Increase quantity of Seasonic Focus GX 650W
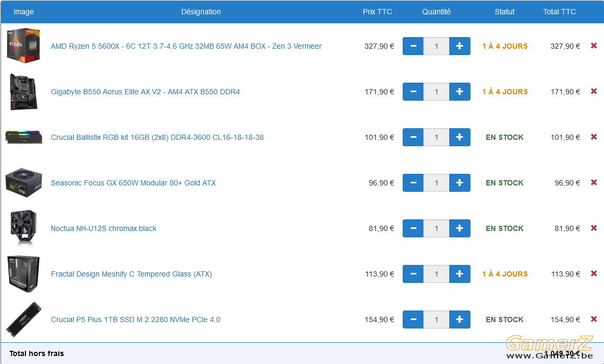 (x=459, y=183)
